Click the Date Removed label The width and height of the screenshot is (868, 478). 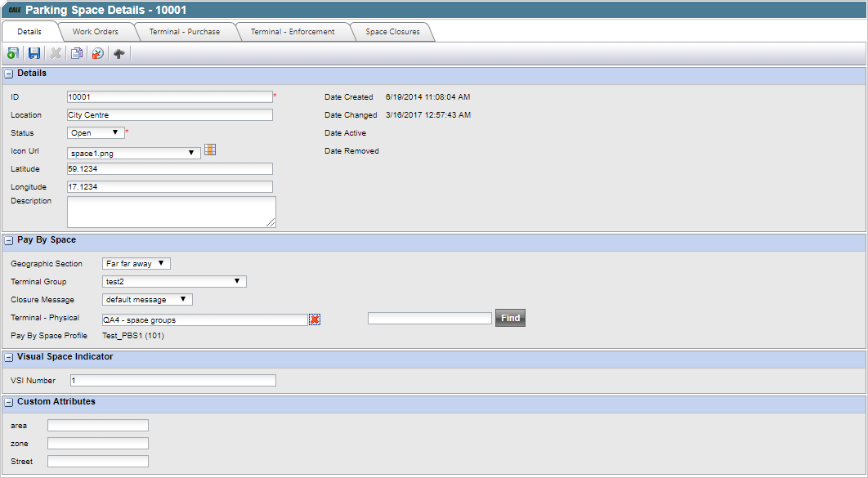point(351,151)
